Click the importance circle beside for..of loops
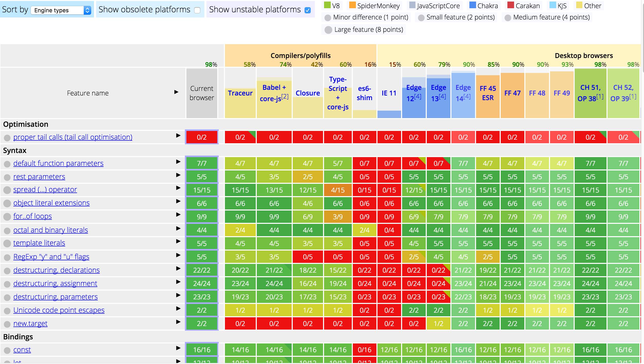The width and height of the screenshot is (644, 364). click(7, 217)
